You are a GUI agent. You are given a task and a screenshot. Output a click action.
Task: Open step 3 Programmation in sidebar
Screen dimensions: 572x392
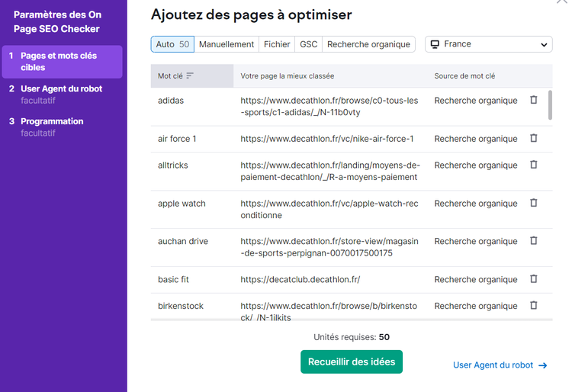click(x=62, y=127)
